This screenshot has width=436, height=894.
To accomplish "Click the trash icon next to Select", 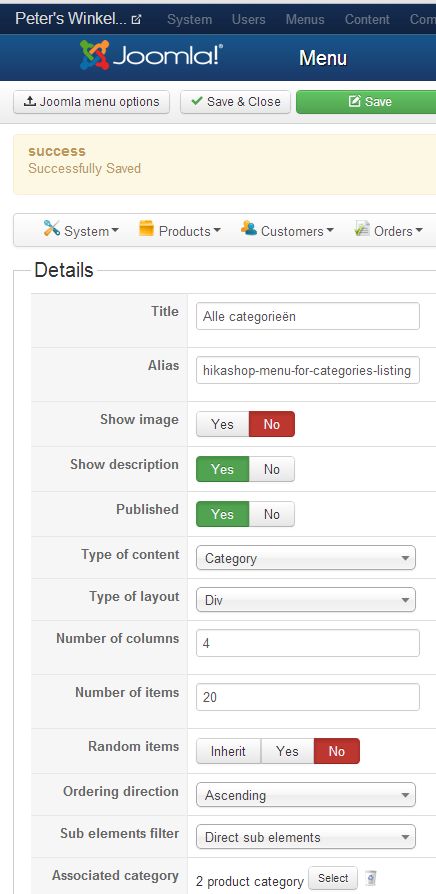I will [x=372, y=878].
